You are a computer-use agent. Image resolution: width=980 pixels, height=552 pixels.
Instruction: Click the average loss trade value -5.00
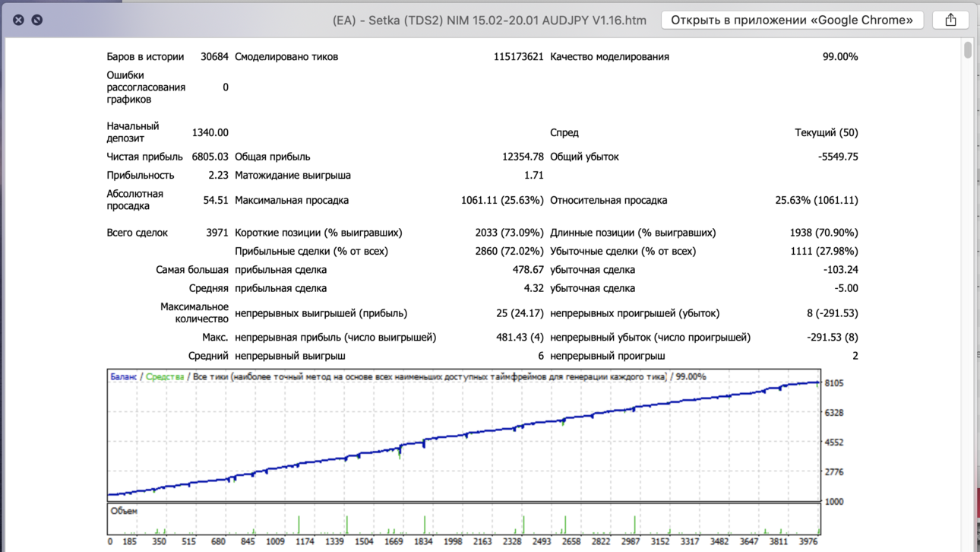pos(846,288)
